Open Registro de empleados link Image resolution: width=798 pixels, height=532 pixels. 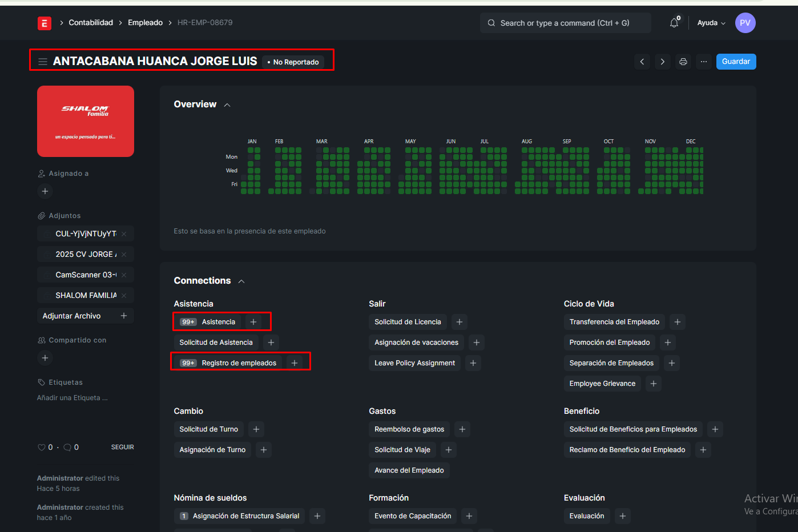point(239,363)
